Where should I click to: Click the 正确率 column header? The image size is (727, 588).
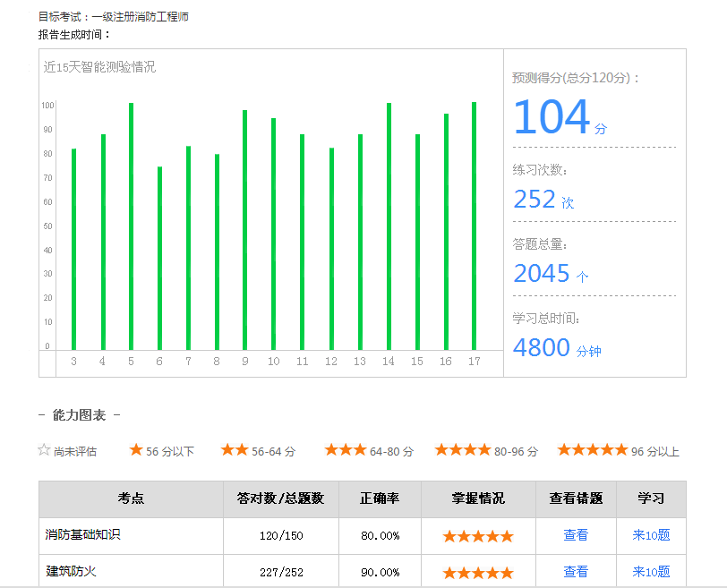pos(380,499)
